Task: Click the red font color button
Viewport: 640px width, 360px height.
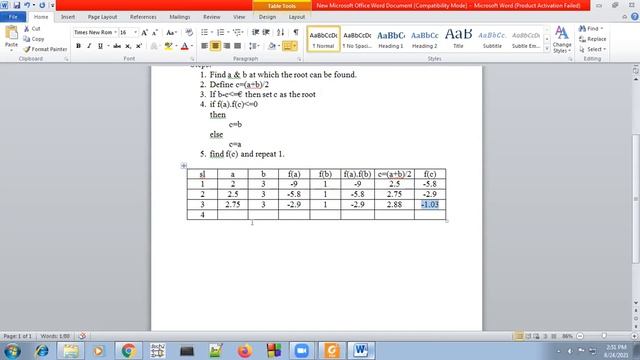Action: tap(184, 46)
